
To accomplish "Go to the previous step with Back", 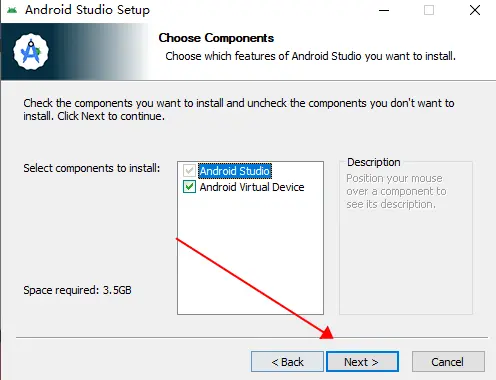I will tap(287, 362).
